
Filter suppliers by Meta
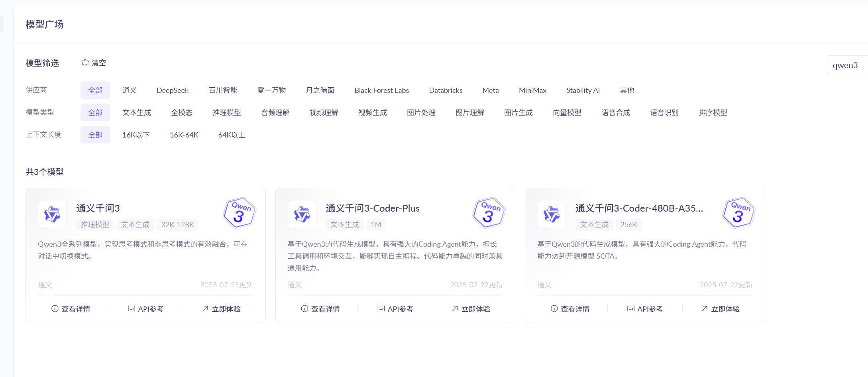tap(491, 90)
